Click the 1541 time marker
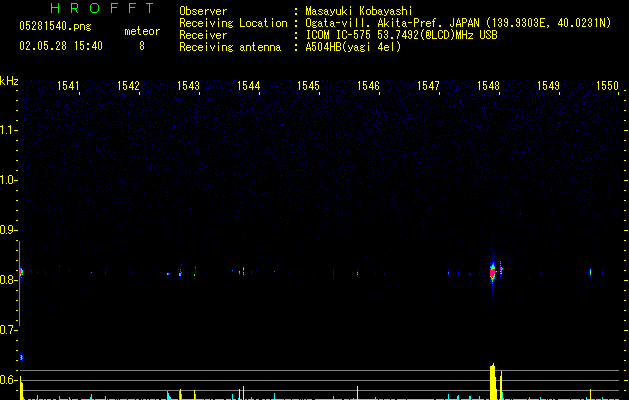The image size is (629, 400). (68, 86)
